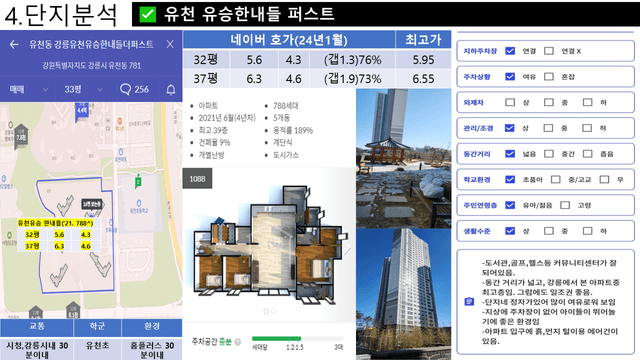Click the 6.55 highest price cell
Image resolution: width=640 pixels, height=360 pixels.
tap(423, 78)
